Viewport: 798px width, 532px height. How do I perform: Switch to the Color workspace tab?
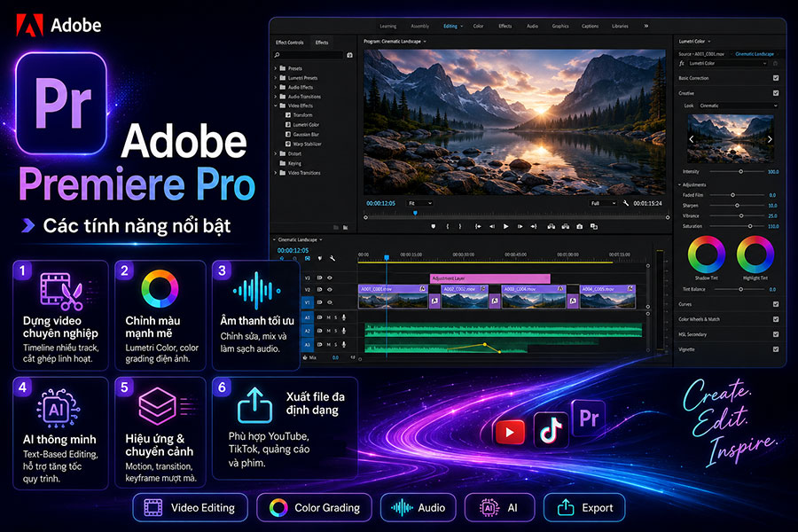(x=479, y=26)
